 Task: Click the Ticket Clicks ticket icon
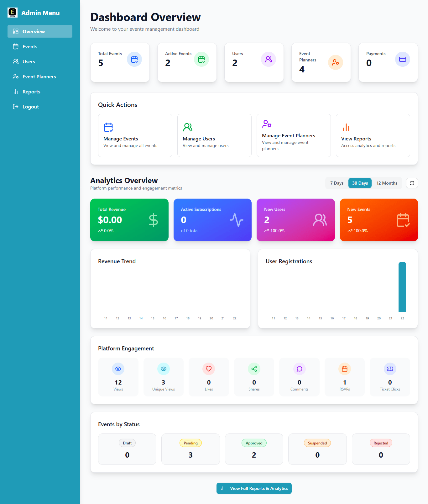(x=390, y=369)
